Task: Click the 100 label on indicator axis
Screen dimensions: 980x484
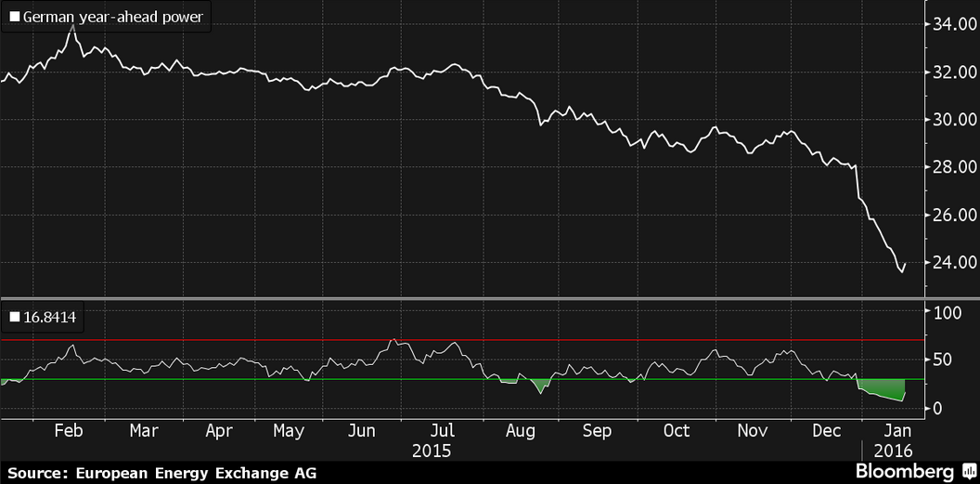Action: (947, 312)
